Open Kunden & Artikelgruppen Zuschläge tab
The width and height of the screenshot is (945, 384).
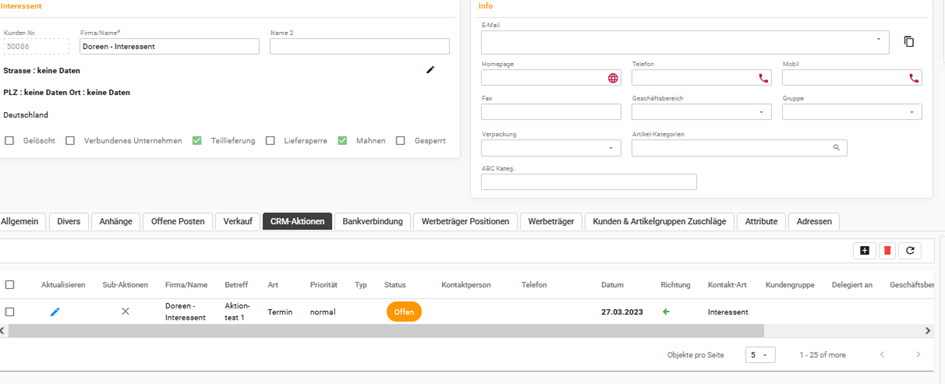(x=659, y=221)
